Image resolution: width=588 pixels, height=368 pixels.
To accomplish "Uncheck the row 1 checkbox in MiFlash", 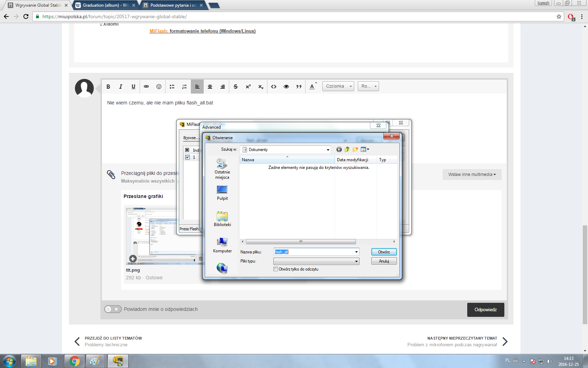I will (x=187, y=157).
